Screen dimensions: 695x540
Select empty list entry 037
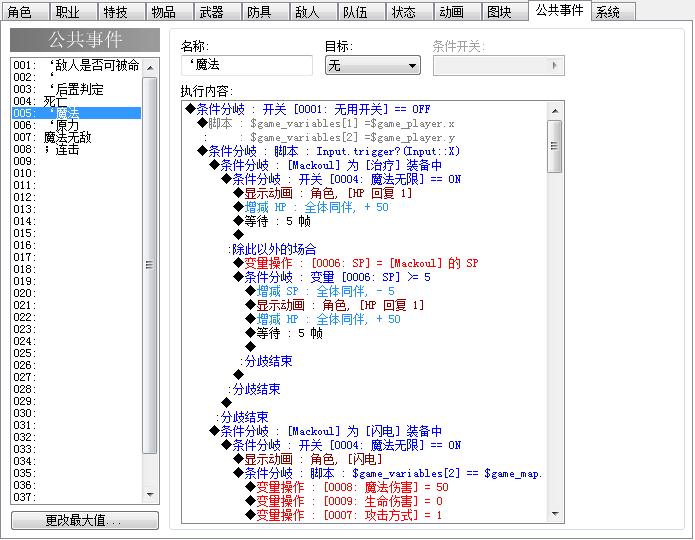[76, 497]
